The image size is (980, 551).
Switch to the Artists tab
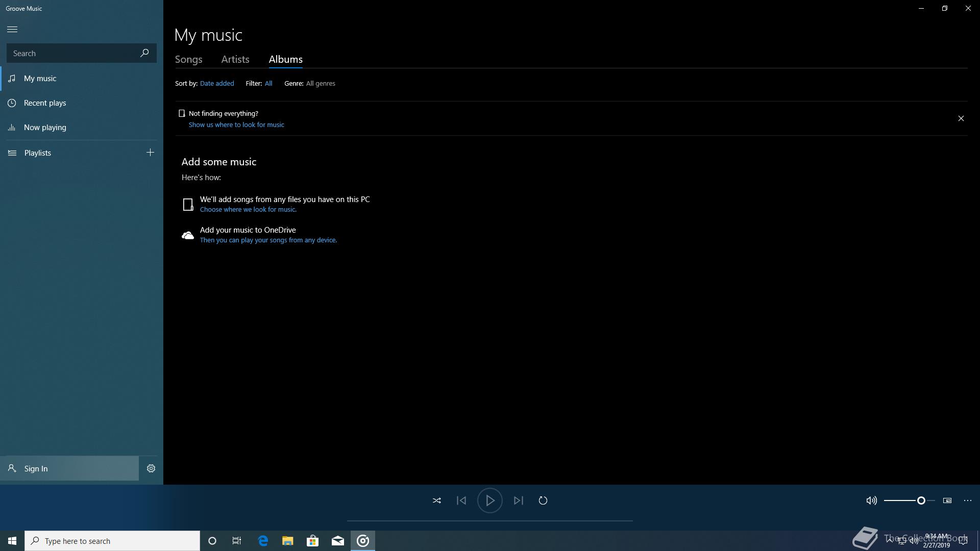[x=235, y=59]
